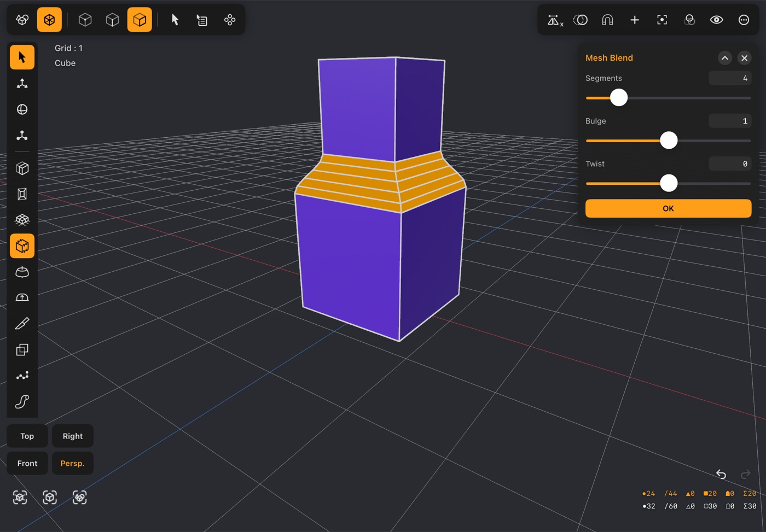Screen dimensions: 766x532
Task: Click the Twist slider handle
Action: (x=669, y=183)
